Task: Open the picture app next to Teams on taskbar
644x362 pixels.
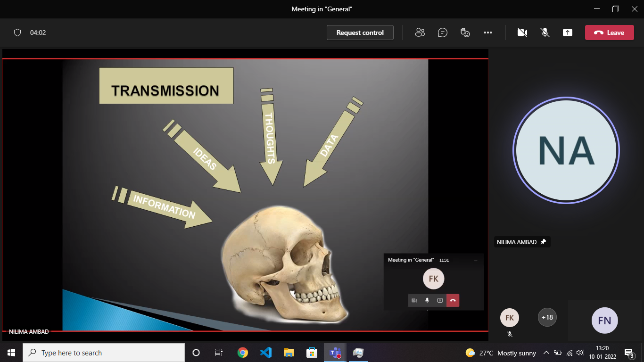Action: point(358,353)
